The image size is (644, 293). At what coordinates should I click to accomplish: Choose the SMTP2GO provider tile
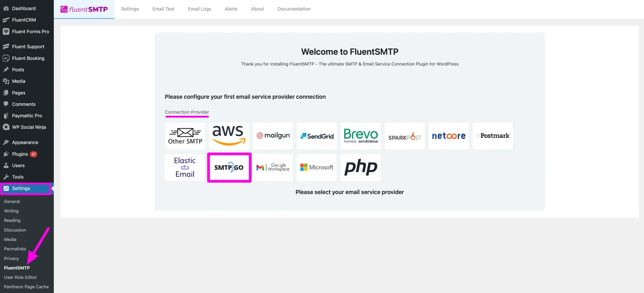coord(229,167)
